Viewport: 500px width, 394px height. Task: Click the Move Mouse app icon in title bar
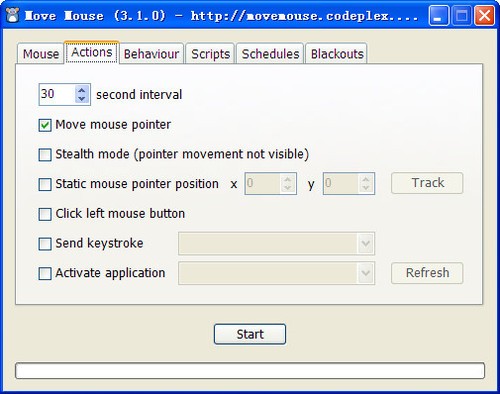click(12, 15)
